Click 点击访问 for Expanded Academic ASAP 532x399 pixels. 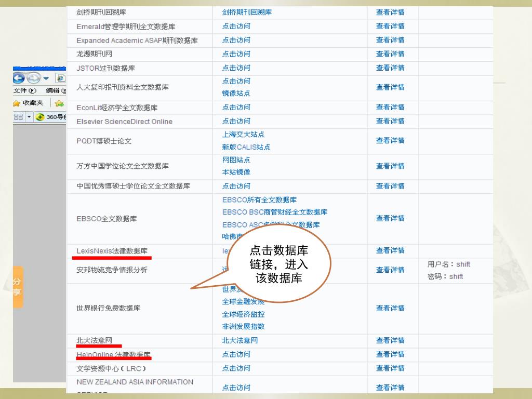(236, 40)
